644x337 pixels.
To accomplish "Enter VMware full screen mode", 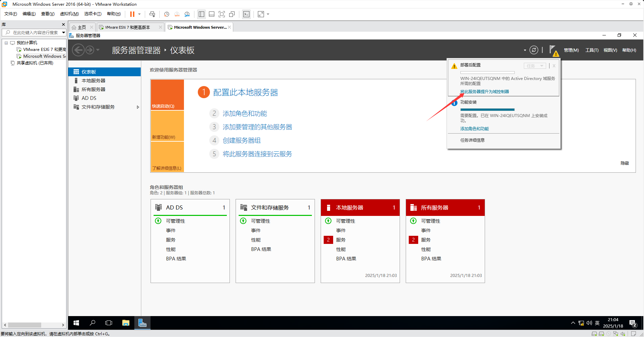I will [222, 14].
